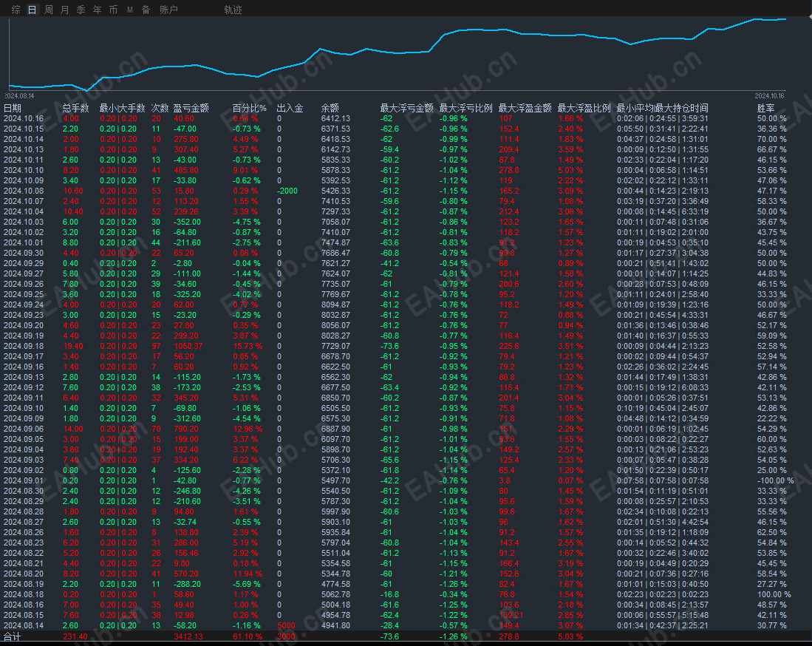The height and width of the screenshot is (646, 812).
Task: Click the 余额 column header
Action: click(x=330, y=108)
